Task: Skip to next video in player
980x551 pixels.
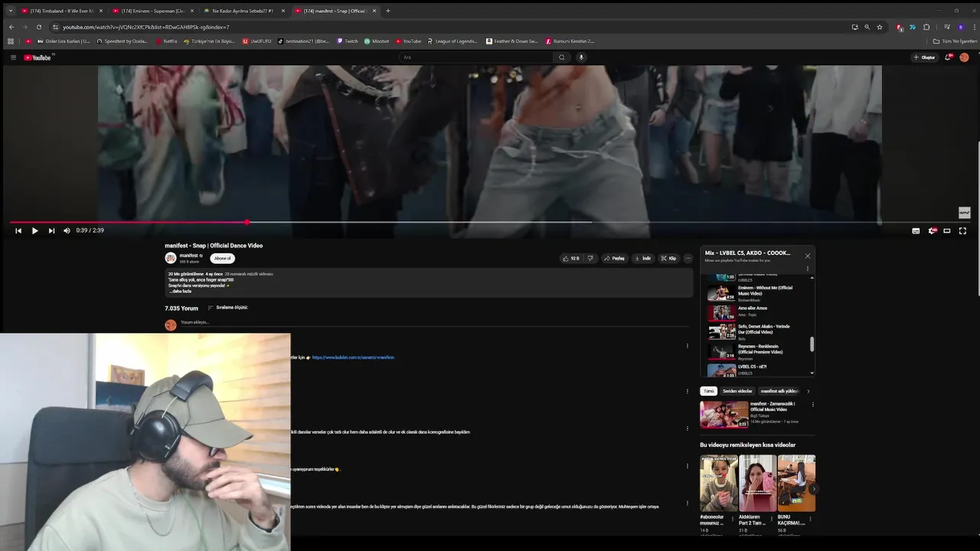Action: click(51, 230)
